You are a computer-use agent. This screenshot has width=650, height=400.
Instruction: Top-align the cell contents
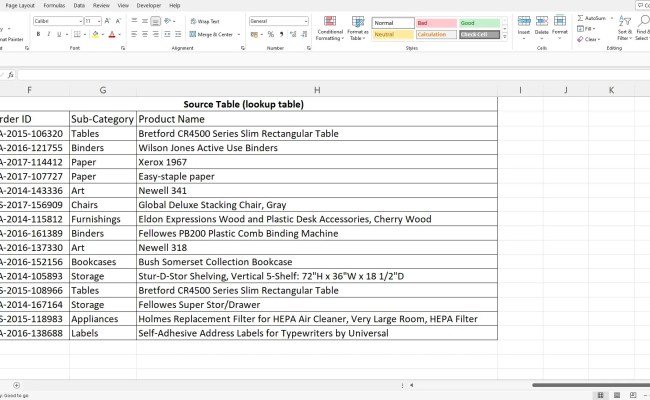pos(134,21)
